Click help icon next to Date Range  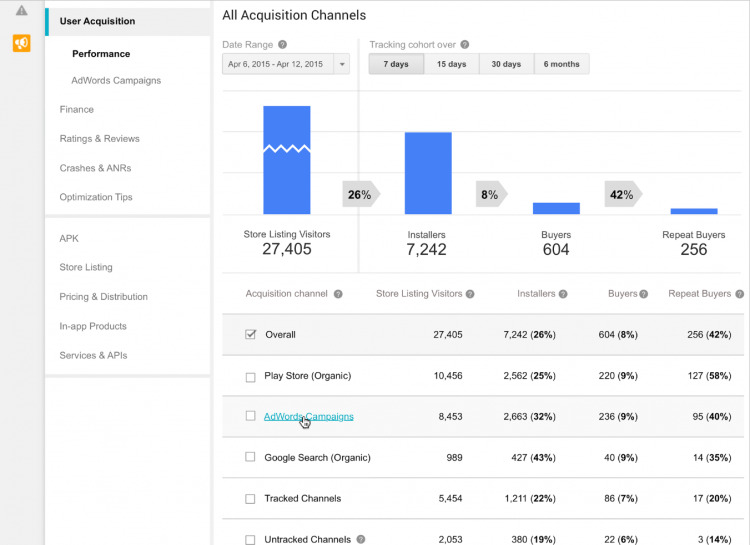pos(282,45)
